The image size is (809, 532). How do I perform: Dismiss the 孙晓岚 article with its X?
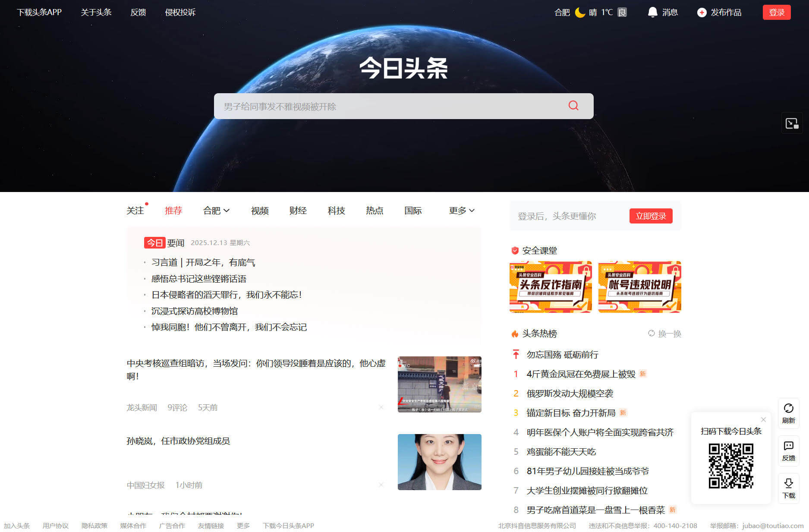click(381, 485)
